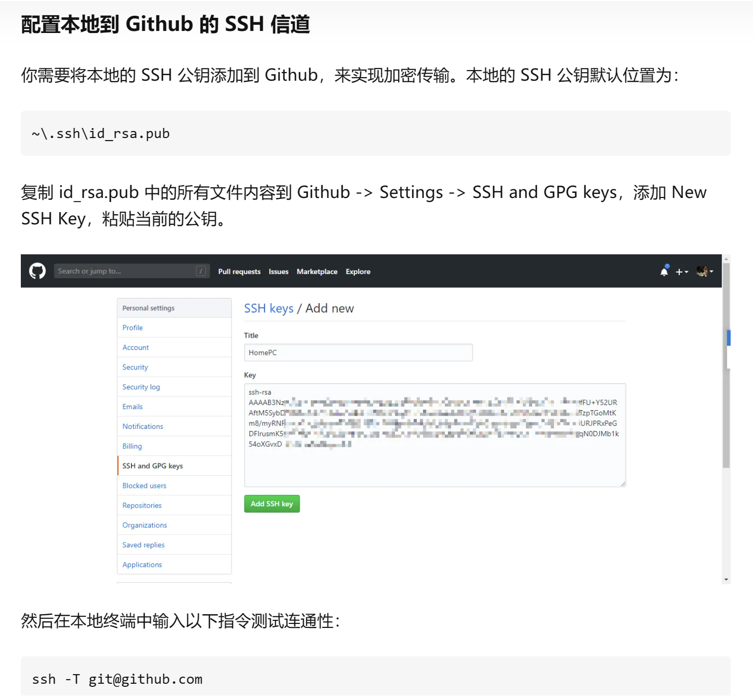The image size is (753, 700).
Task: Open the Repositories settings page
Action: click(174, 506)
